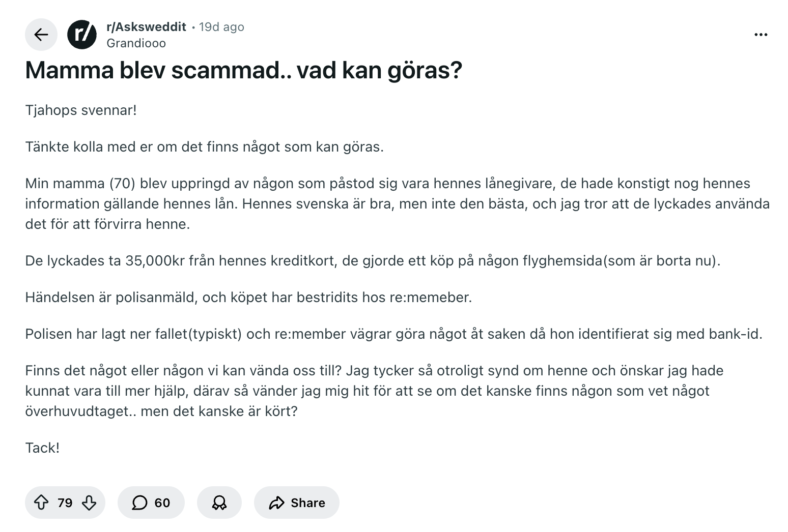Screen dimensions: 788x532
Task: Click the line about the polisanmäld händelse
Action: click(248, 298)
